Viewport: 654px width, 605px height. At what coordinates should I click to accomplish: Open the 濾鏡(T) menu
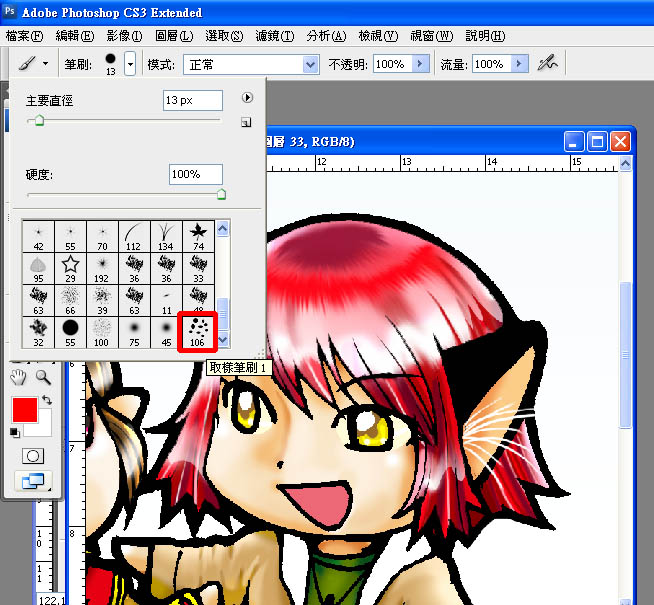(x=275, y=36)
